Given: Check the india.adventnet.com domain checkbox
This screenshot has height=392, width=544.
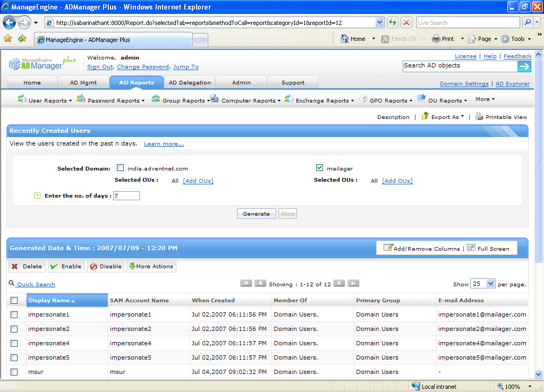Looking at the screenshot, I should click(x=121, y=168).
